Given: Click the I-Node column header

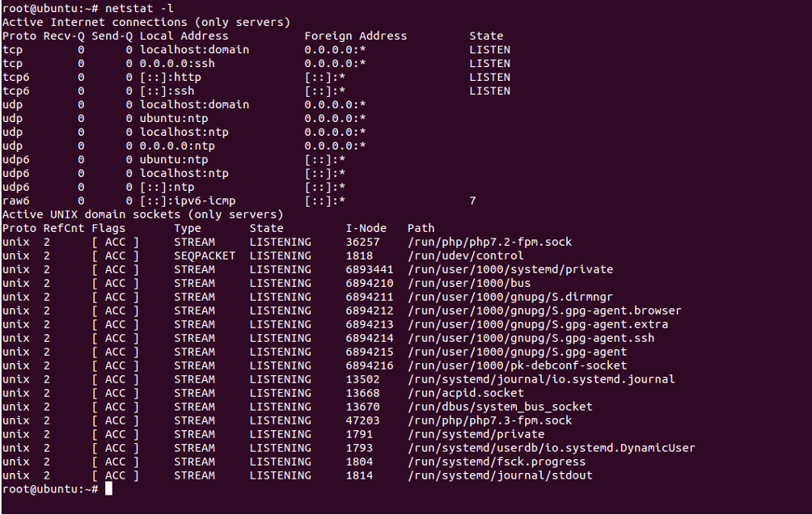Looking at the screenshot, I should point(366,228).
